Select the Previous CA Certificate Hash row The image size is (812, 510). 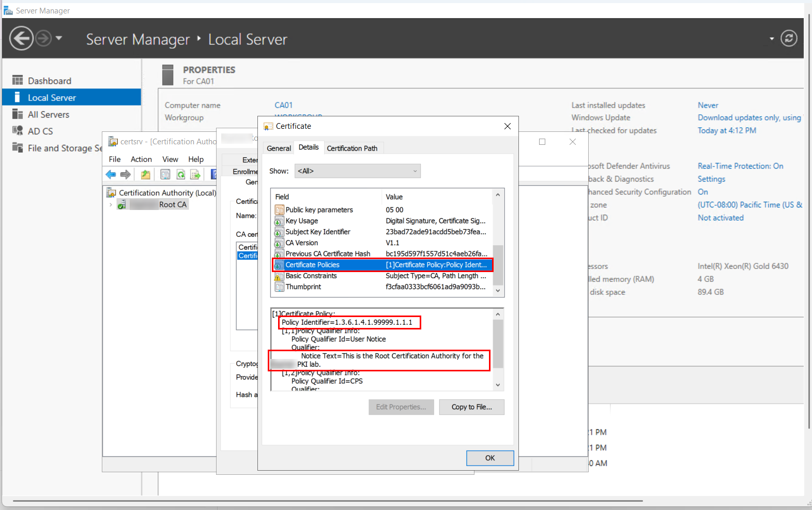(x=382, y=254)
